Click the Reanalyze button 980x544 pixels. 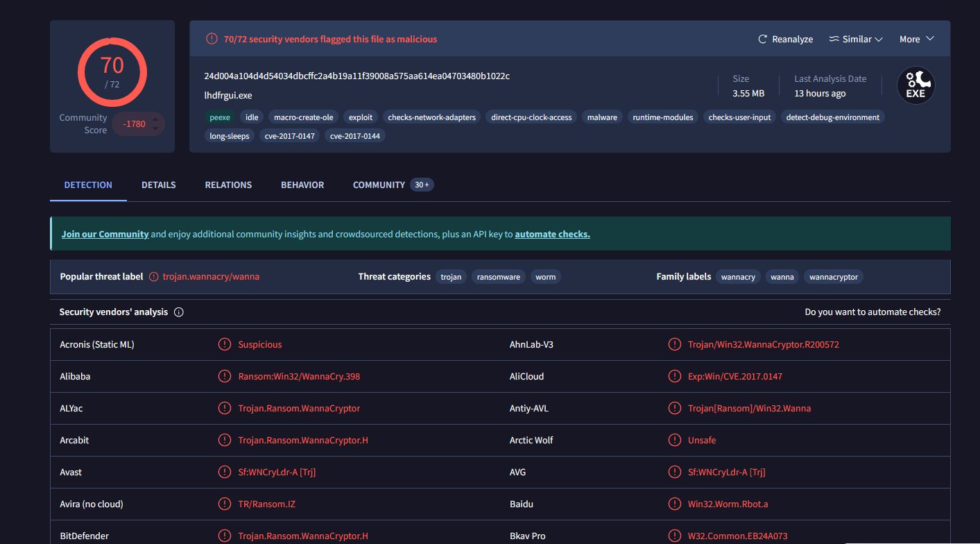pyautogui.click(x=785, y=40)
